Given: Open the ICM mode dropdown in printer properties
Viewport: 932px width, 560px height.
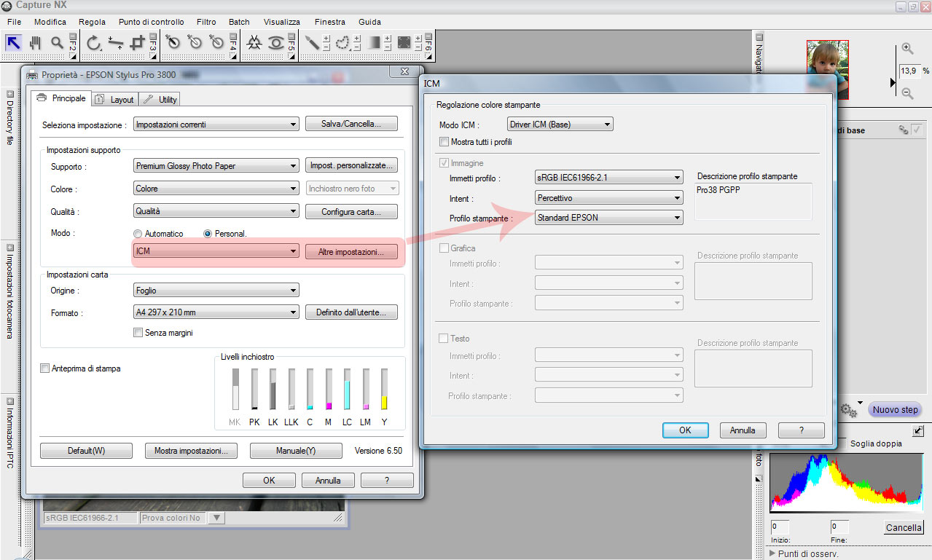Looking at the screenshot, I should [216, 251].
